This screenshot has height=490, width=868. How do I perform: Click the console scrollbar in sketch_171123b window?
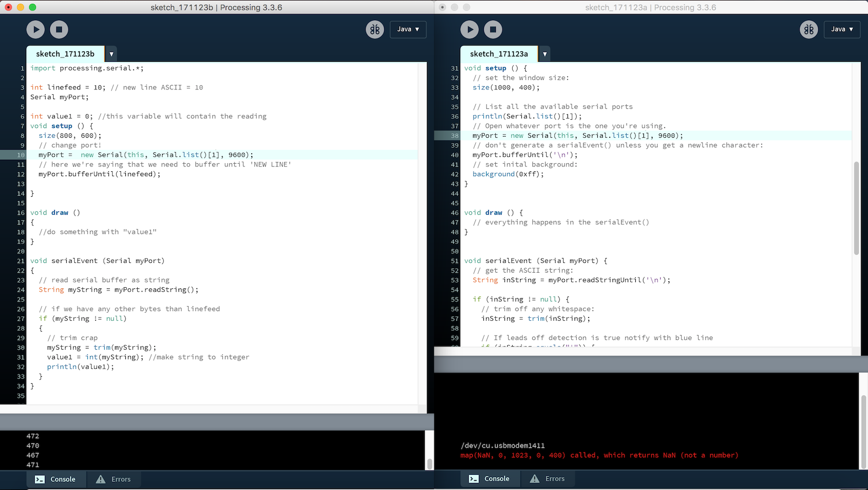(x=430, y=464)
